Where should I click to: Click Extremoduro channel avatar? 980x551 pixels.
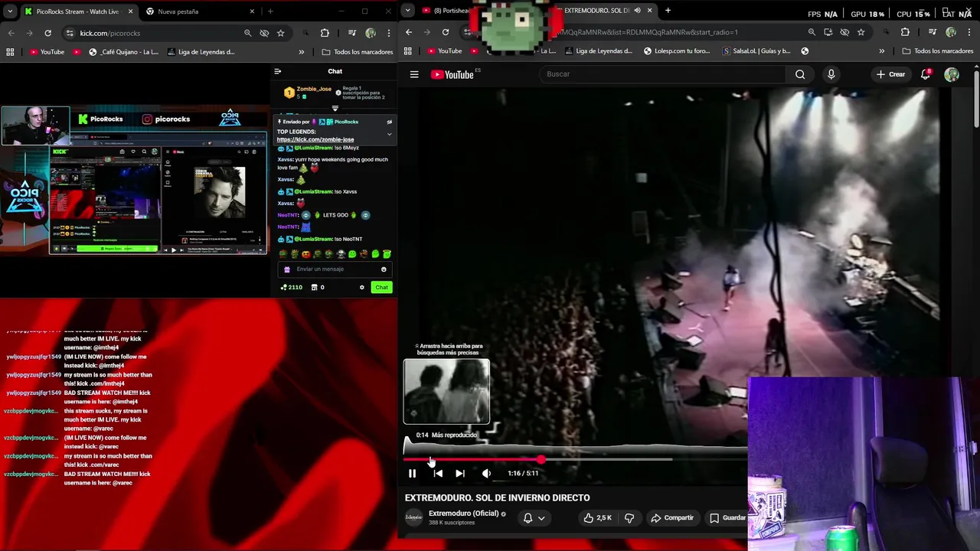tap(413, 518)
